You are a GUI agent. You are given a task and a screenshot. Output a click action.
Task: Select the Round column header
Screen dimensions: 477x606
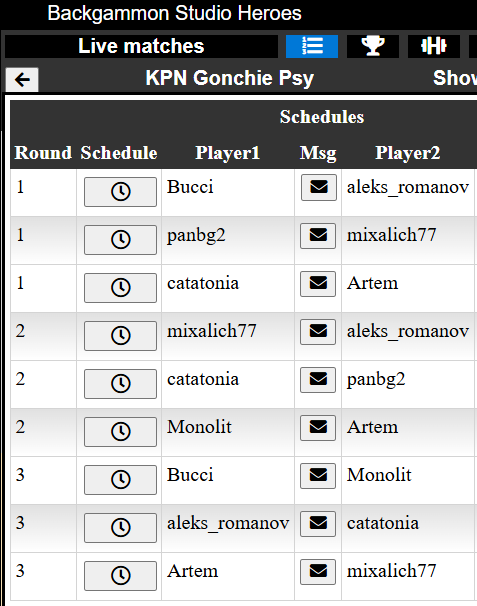tap(43, 153)
